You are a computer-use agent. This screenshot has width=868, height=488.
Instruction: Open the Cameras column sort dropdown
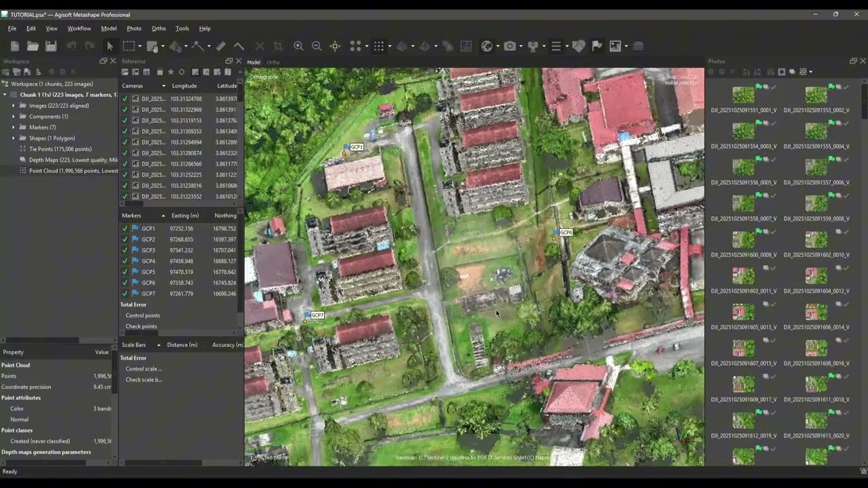coord(163,86)
